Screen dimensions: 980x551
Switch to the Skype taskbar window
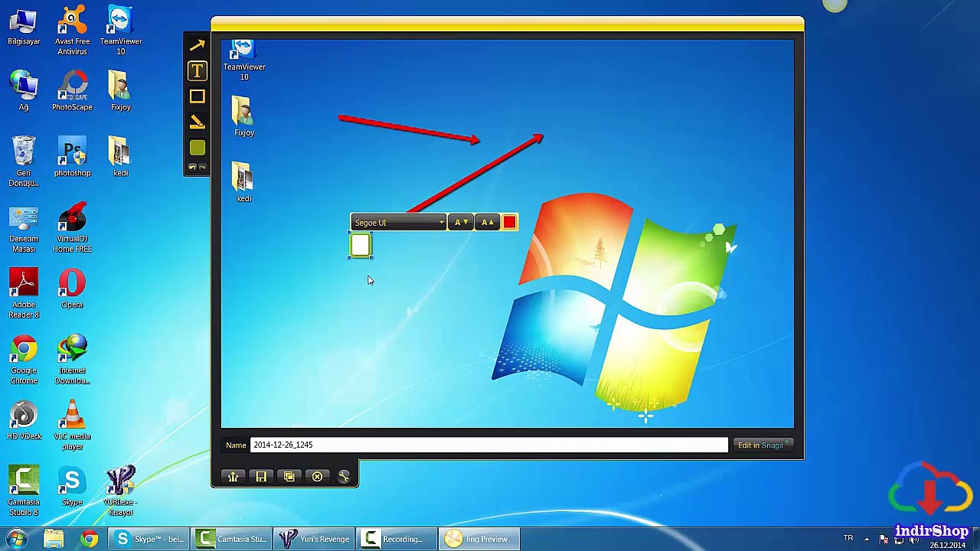click(149, 539)
